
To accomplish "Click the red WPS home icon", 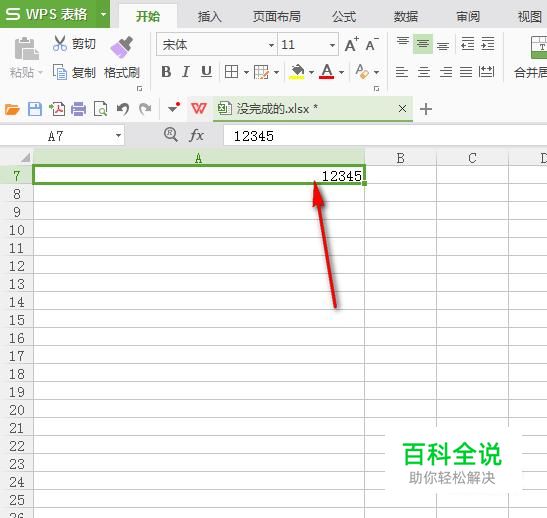I will [199, 108].
